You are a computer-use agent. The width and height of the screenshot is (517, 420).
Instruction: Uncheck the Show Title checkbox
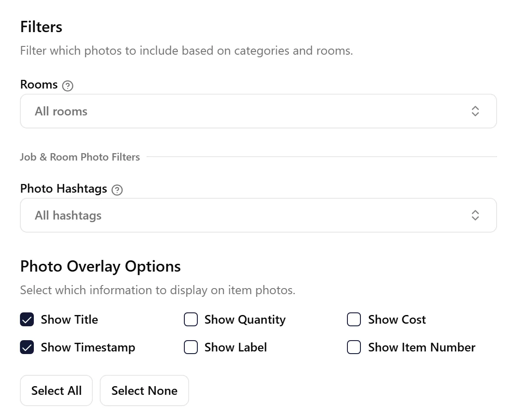pos(27,319)
